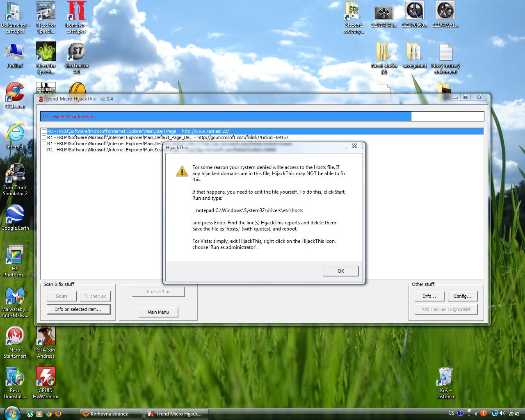Click OK in the HijackThis warning dialog
Viewport: 525px width, 420px height.
point(341,271)
